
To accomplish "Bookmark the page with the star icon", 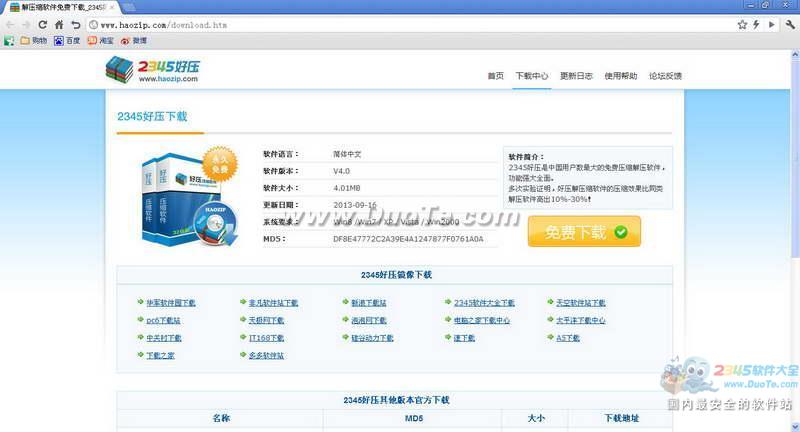I will pos(742,24).
